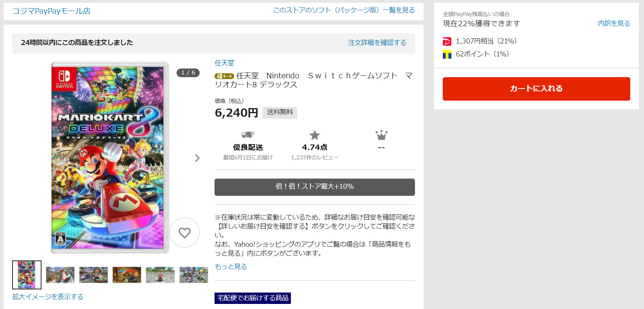Click 24時間以内にこの商品を注文しました notice

click(x=77, y=42)
